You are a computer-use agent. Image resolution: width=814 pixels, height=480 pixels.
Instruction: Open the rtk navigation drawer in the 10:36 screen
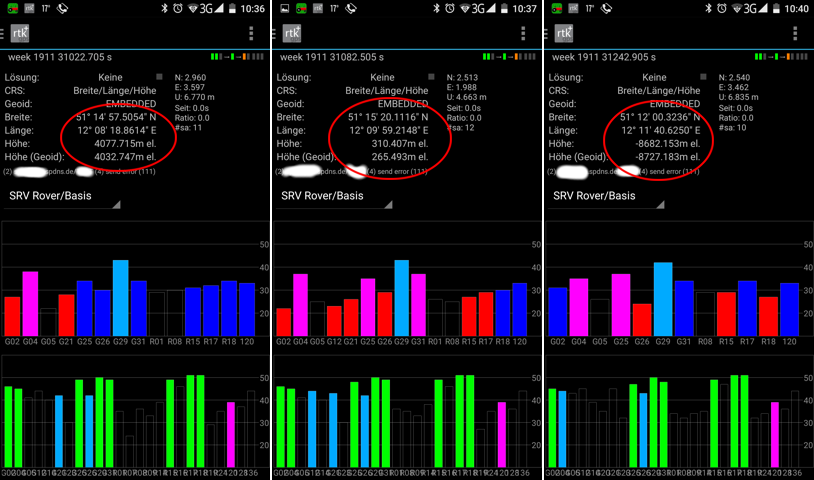(19, 34)
